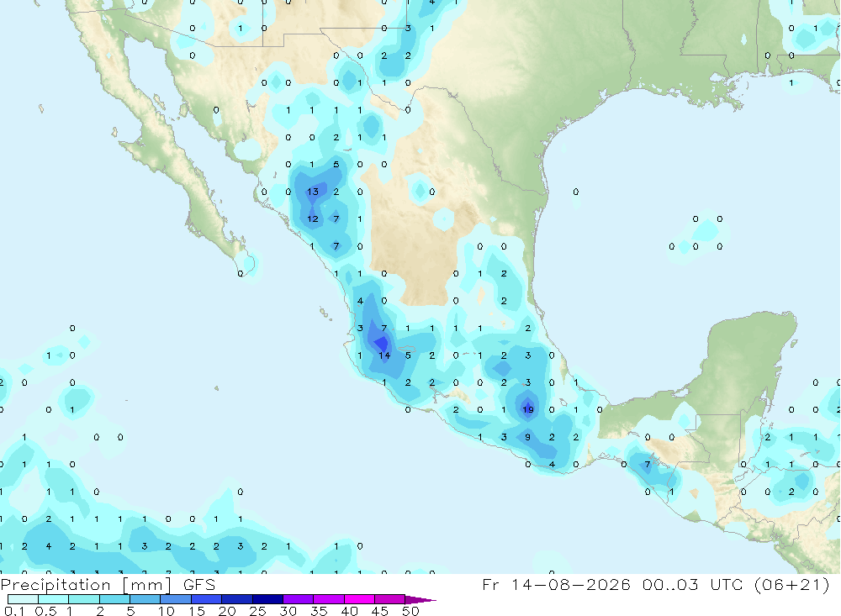Click the Precipitation [mm] title text
The width and height of the screenshot is (841, 616).
[86, 584]
